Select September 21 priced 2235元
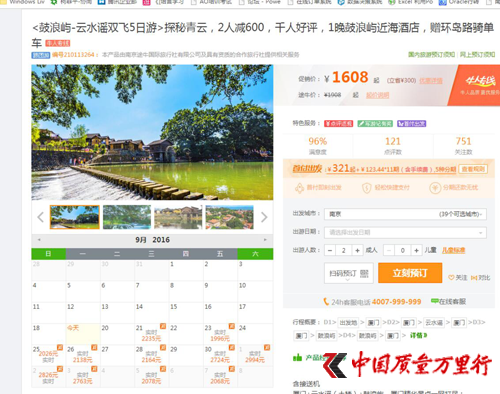 [151, 334]
